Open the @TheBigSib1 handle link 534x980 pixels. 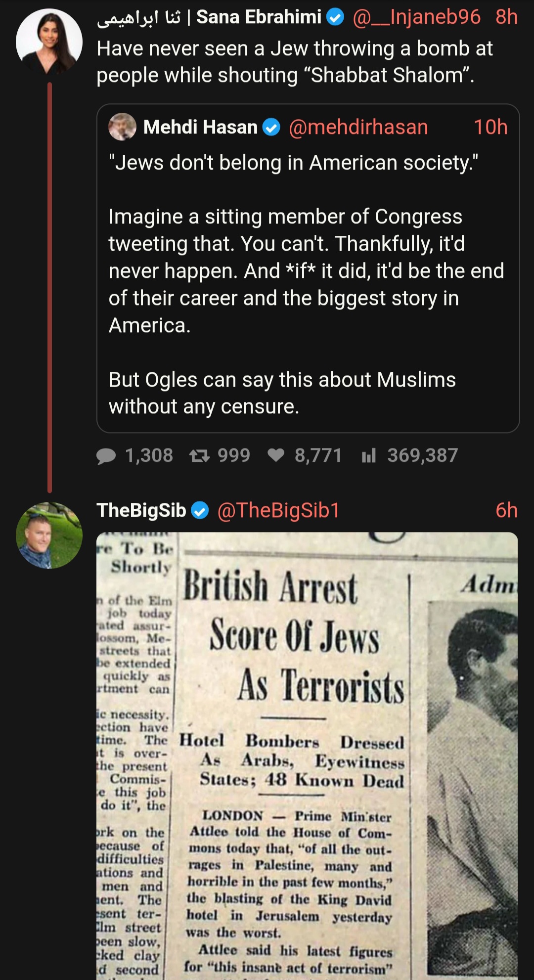[279, 510]
